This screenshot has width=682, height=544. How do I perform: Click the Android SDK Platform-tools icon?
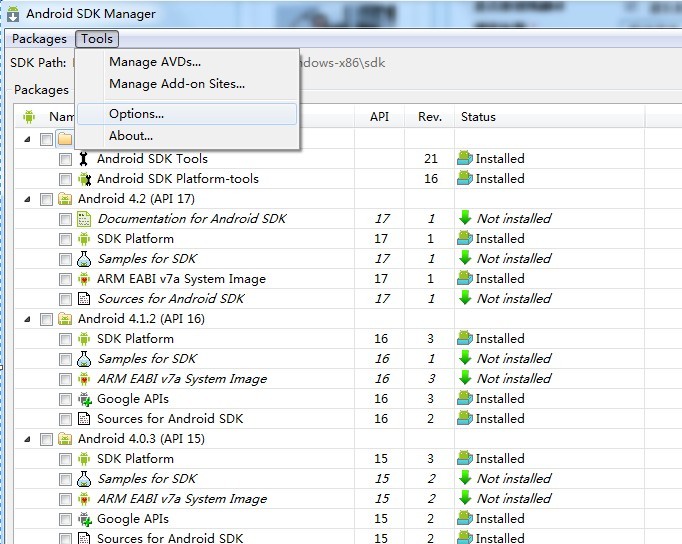coord(84,179)
